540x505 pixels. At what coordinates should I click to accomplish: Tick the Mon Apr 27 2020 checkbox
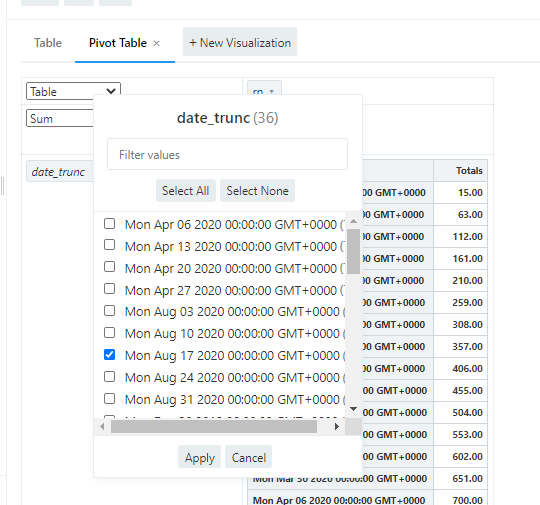(110, 289)
